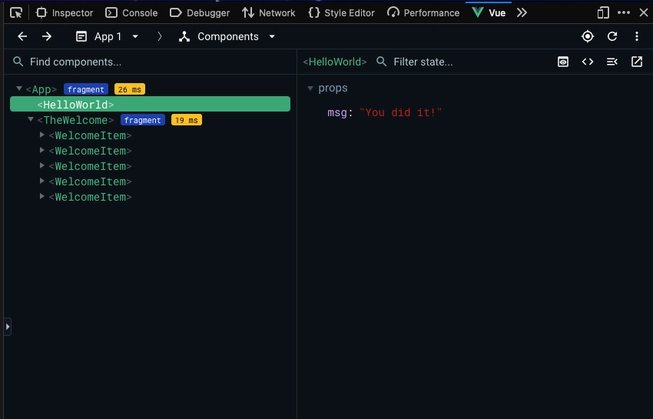Click the open in editor icon

pyautogui.click(x=637, y=62)
